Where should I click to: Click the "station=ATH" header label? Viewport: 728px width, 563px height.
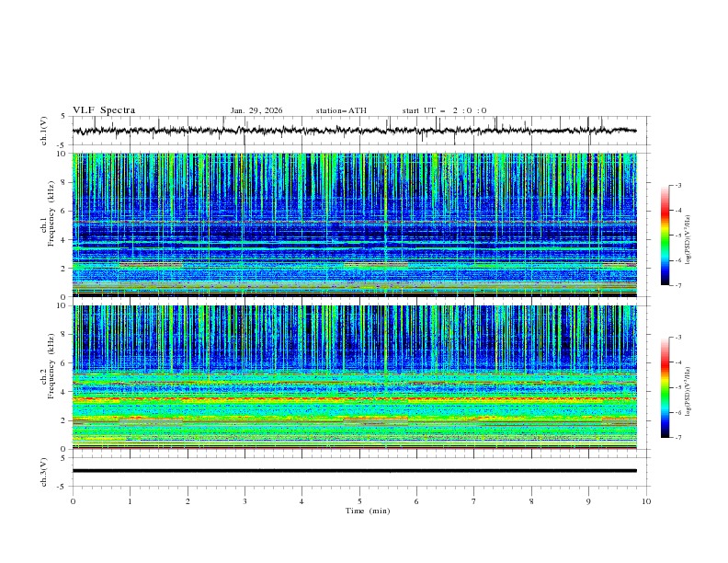341,110
